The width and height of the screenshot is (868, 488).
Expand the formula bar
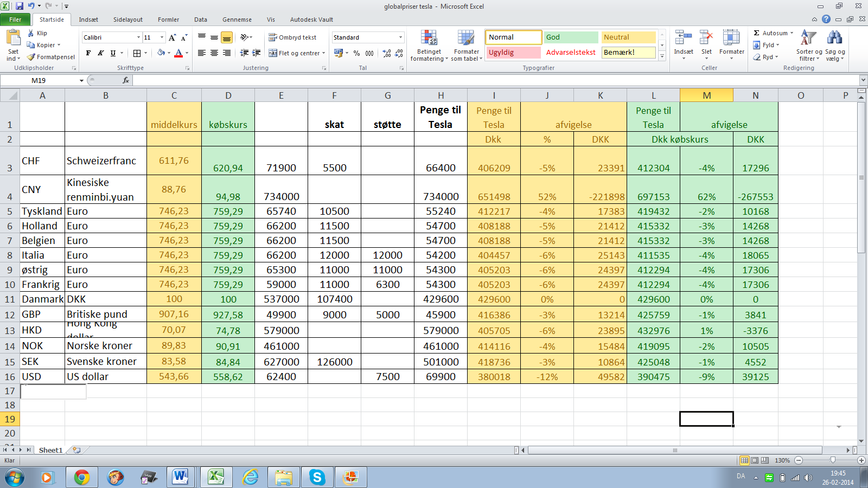(x=863, y=80)
